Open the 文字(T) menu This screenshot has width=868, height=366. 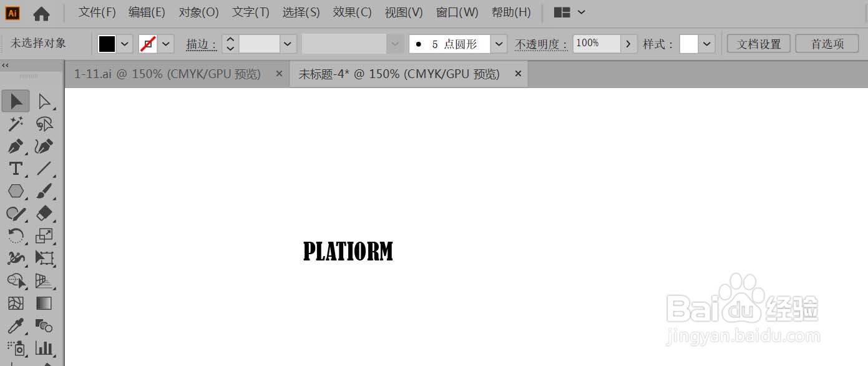click(x=250, y=12)
